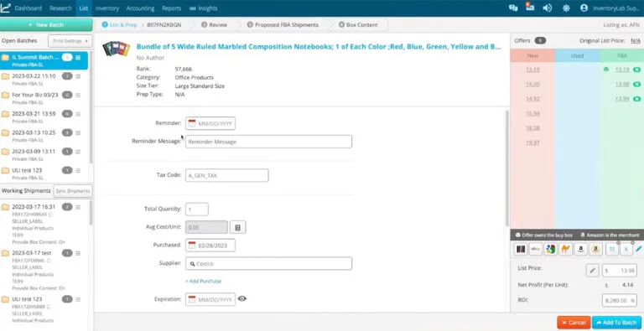Image resolution: width=644 pixels, height=331 pixels.
Task: Open the Expiration date picker
Action: click(x=210, y=299)
